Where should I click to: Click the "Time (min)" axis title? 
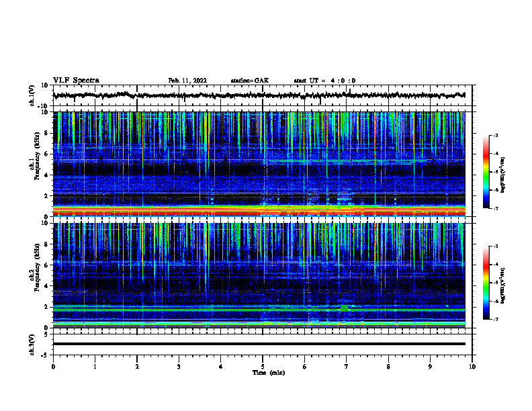[x=269, y=373]
